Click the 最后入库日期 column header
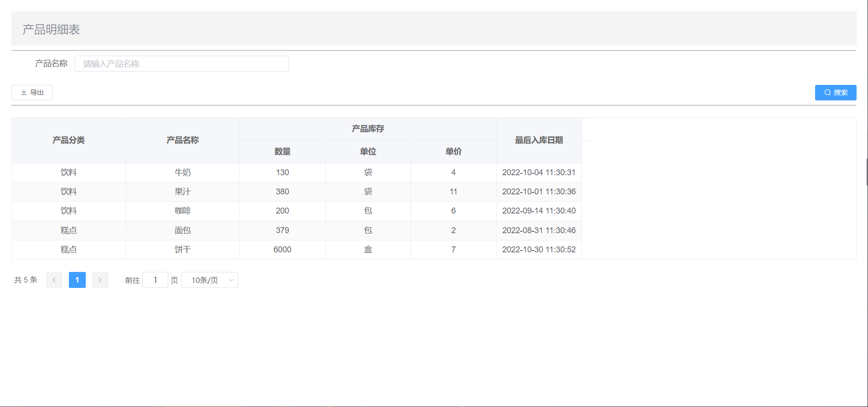868x407 pixels. 539,140
